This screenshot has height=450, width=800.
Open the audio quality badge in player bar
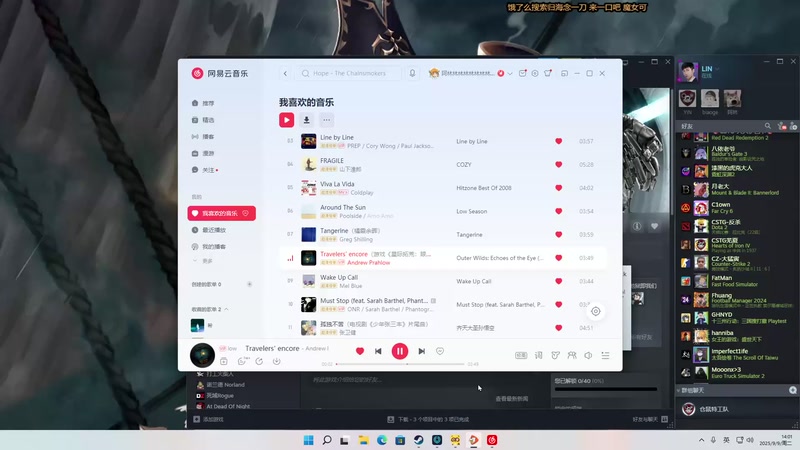(x=520, y=355)
